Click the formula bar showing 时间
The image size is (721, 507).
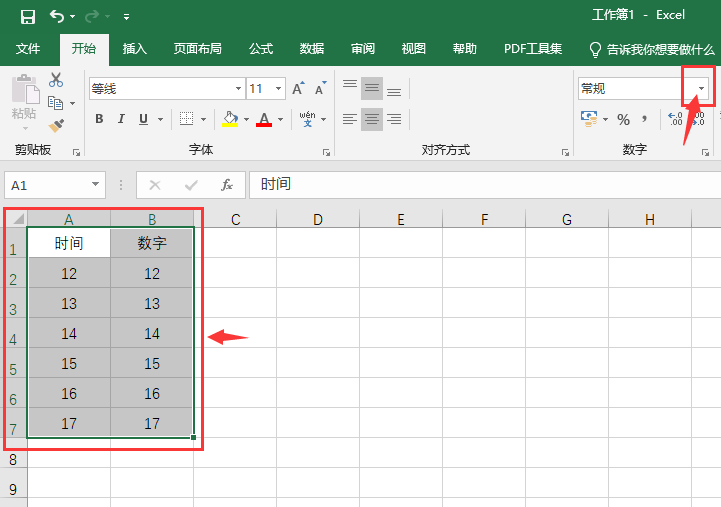click(x=485, y=185)
